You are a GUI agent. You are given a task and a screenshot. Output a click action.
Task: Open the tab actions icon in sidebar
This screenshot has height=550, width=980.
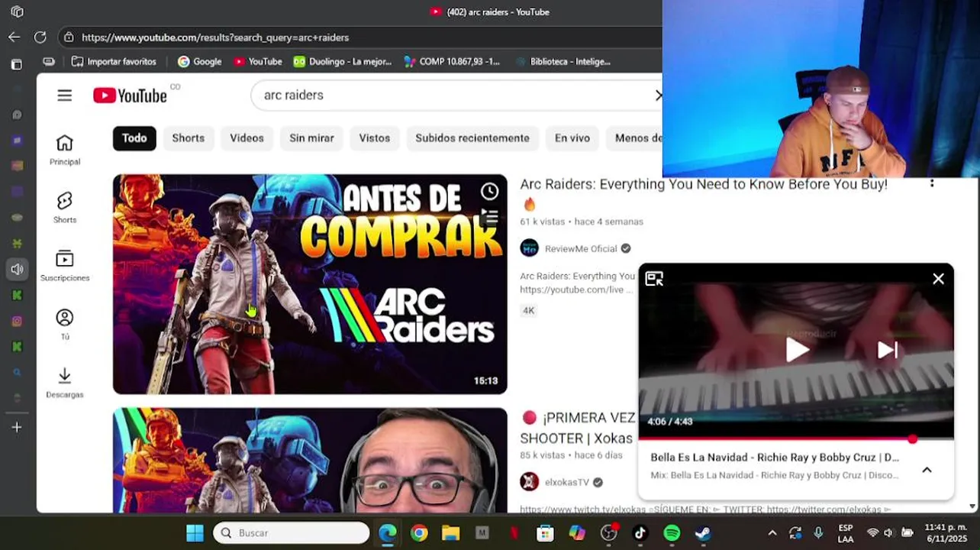click(17, 65)
